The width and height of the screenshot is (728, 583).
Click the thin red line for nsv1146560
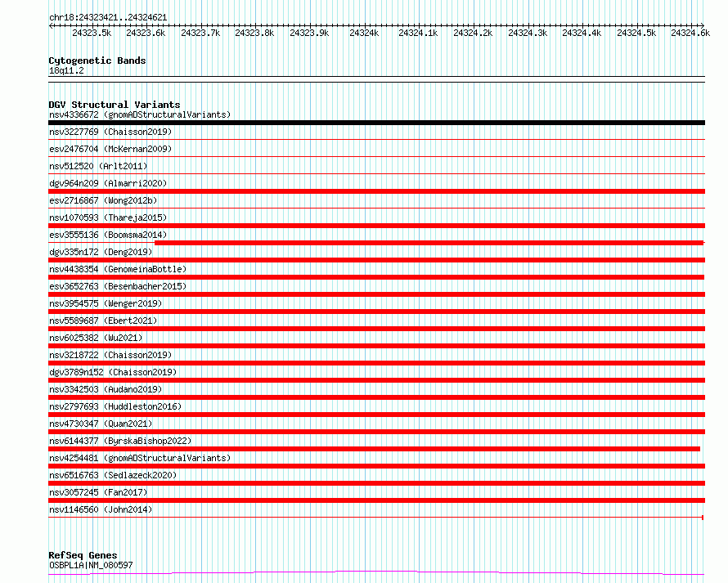376,517
